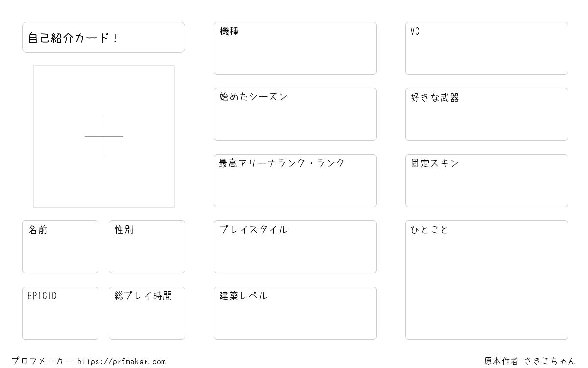Image resolution: width=588 pixels, height=368 pixels.
Task: Click the 固定スキン field box
Action: pos(487,181)
